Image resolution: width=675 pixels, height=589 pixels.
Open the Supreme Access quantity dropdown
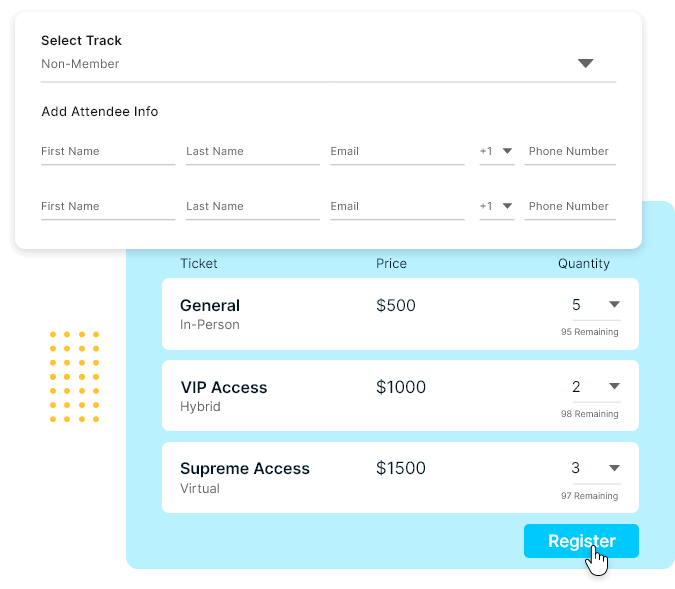(614, 468)
